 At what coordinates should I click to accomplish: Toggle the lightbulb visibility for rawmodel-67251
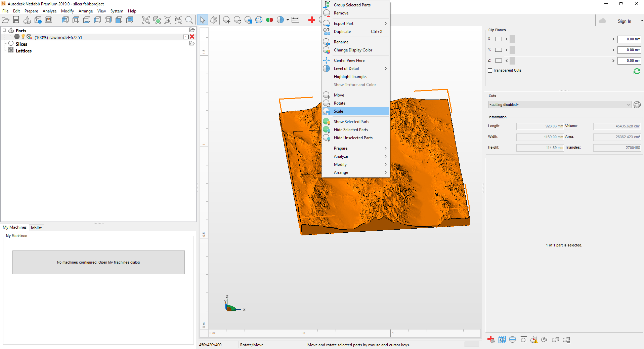point(23,37)
